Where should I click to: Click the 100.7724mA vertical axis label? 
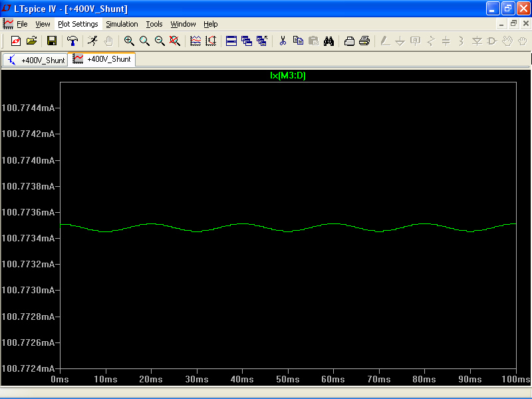coord(28,368)
